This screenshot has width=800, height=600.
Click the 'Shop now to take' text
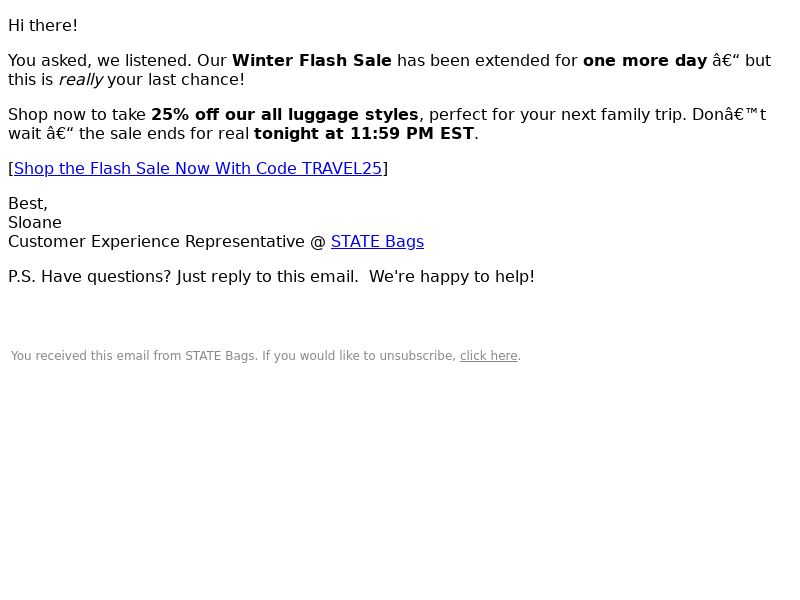coord(77,114)
